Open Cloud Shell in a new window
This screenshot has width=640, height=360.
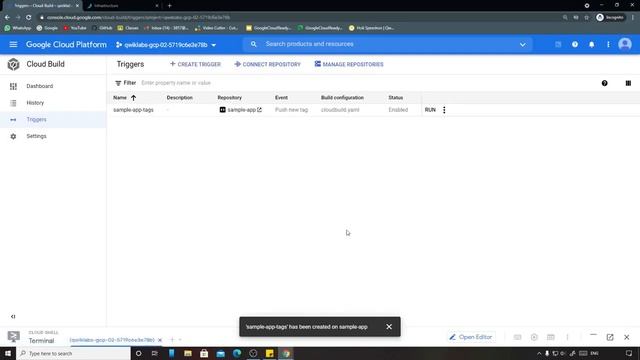coord(610,337)
